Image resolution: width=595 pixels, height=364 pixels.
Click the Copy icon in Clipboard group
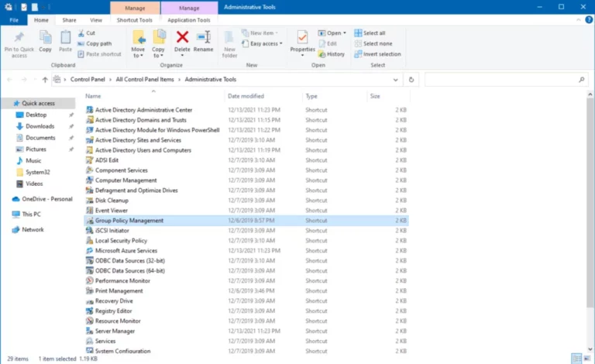point(45,37)
